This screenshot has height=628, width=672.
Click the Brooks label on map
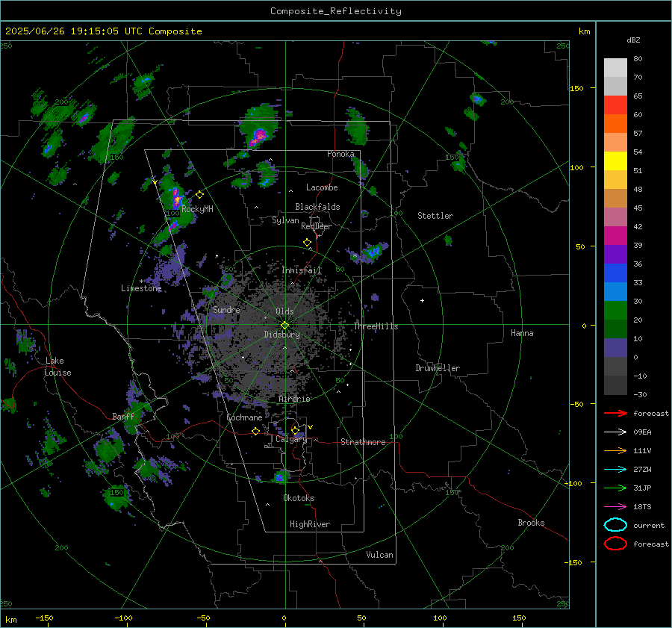coord(531,523)
